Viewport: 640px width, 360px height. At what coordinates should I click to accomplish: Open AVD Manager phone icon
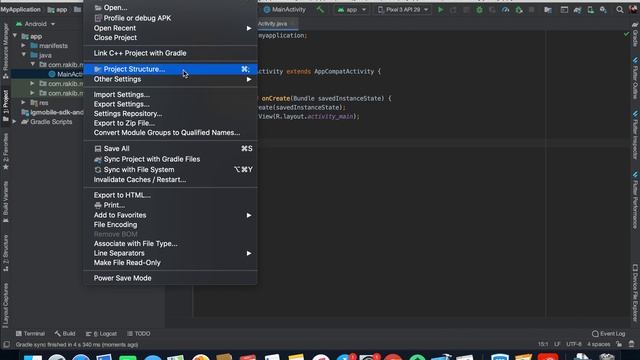[x=590, y=9]
